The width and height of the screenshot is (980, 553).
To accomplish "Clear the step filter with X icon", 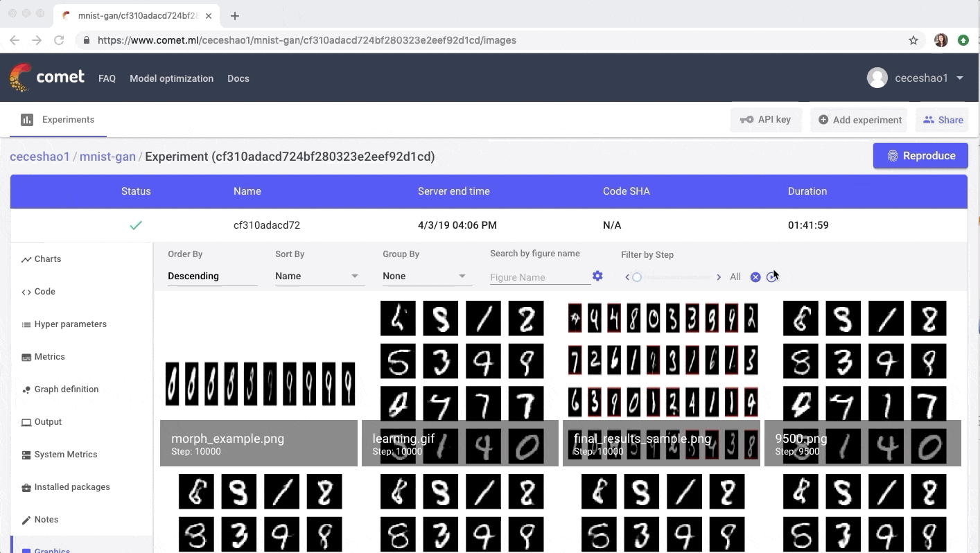I will point(755,277).
